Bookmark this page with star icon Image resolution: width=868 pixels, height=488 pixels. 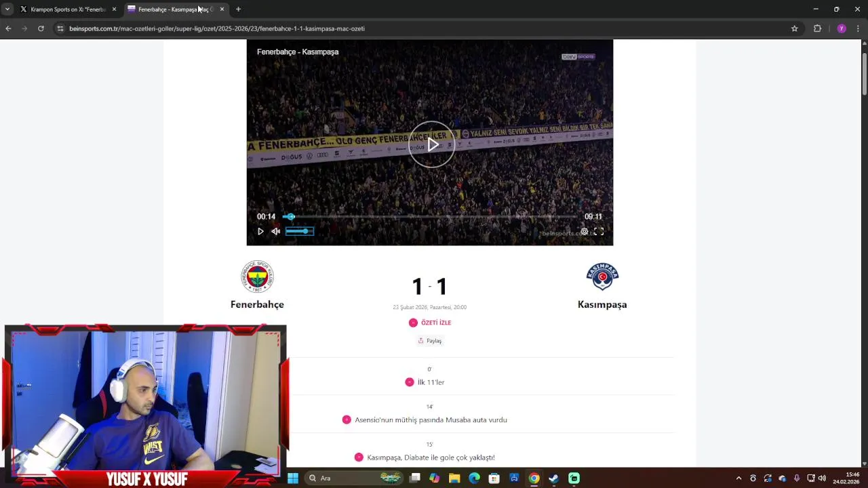click(795, 28)
